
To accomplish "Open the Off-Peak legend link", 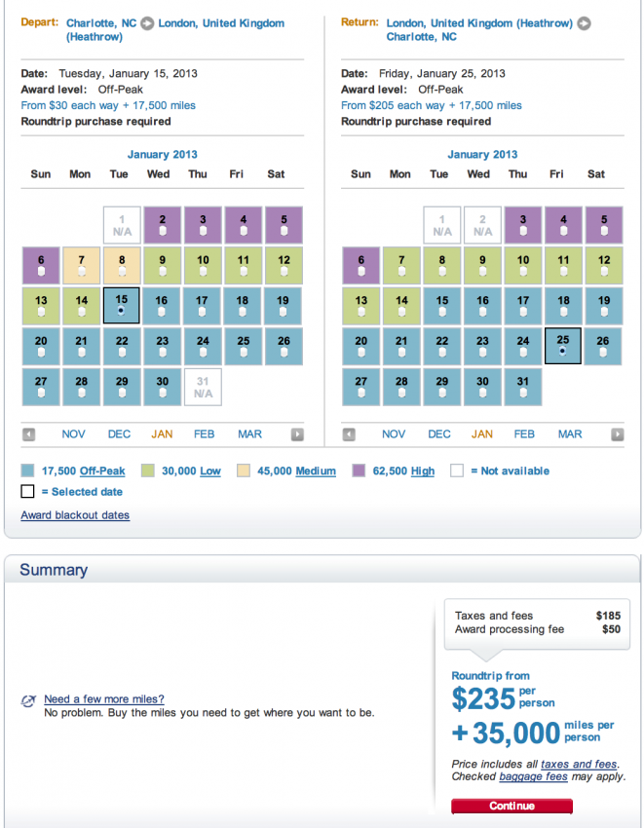I will tap(102, 471).
